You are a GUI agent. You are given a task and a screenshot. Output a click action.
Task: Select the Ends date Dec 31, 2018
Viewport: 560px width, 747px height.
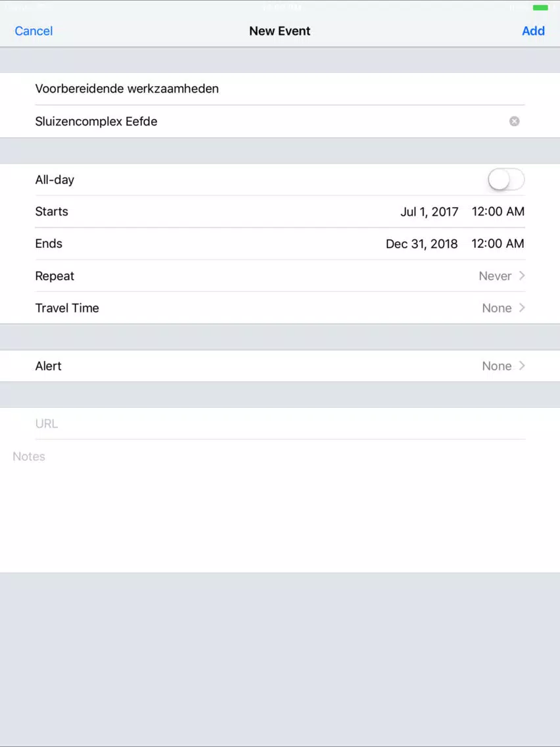[421, 244]
